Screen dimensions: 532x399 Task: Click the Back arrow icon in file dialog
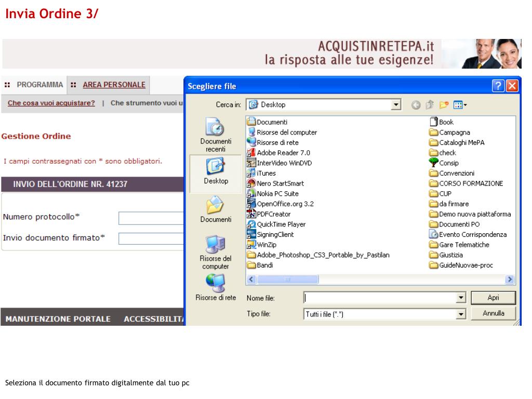416,105
